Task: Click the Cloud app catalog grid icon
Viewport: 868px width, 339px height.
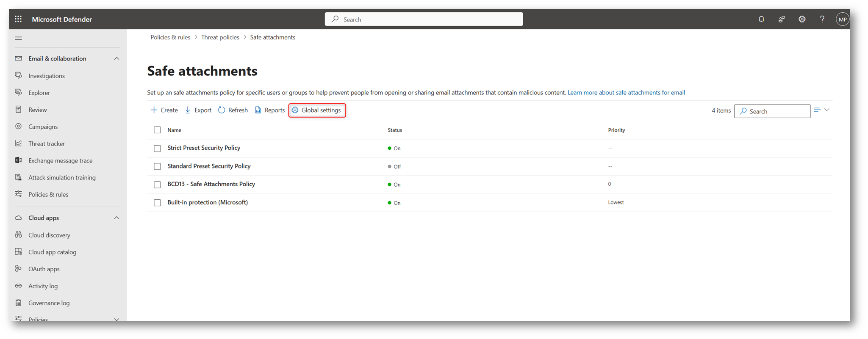Action: point(18,251)
